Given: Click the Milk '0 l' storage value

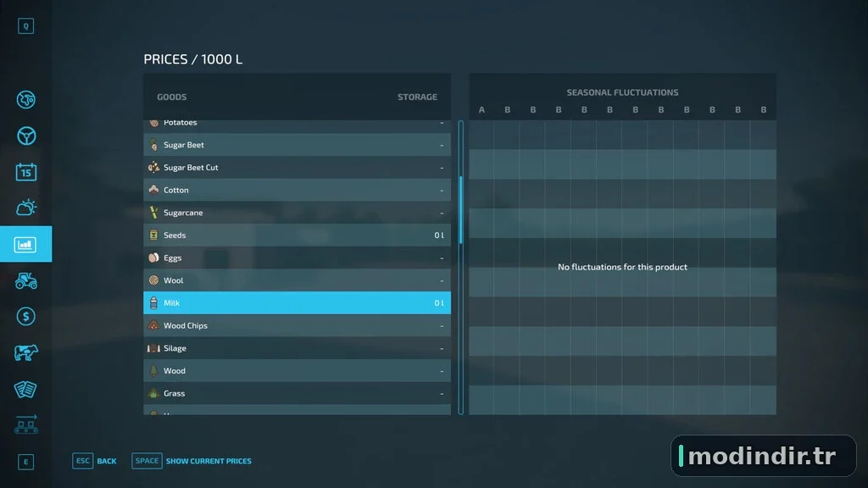Looking at the screenshot, I should coord(439,302).
